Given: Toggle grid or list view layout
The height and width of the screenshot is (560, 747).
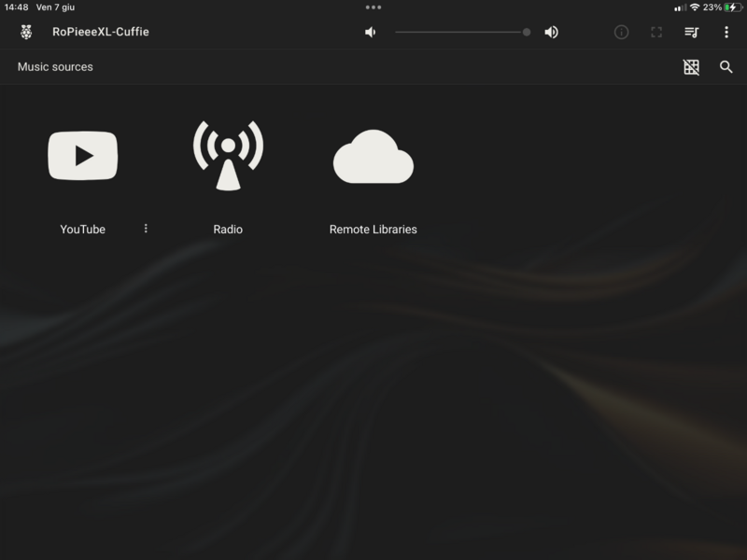Looking at the screenshot, I should (691, 67).
